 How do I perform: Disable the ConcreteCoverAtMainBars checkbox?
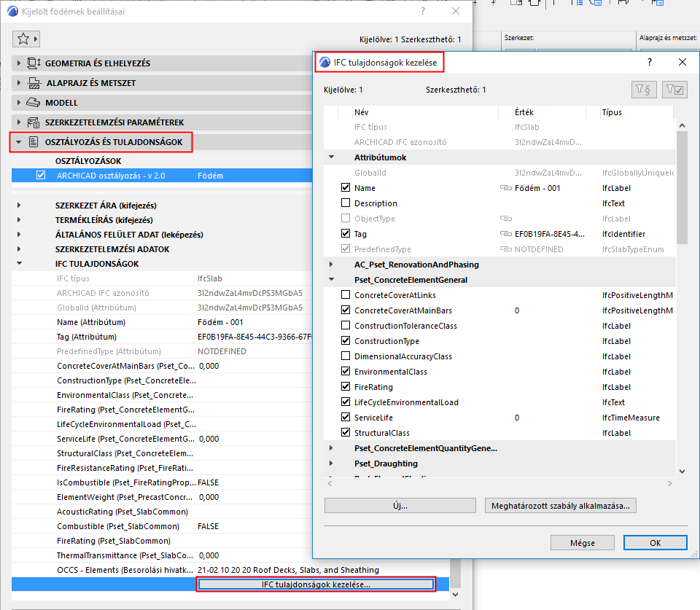[x=346, y=310]
